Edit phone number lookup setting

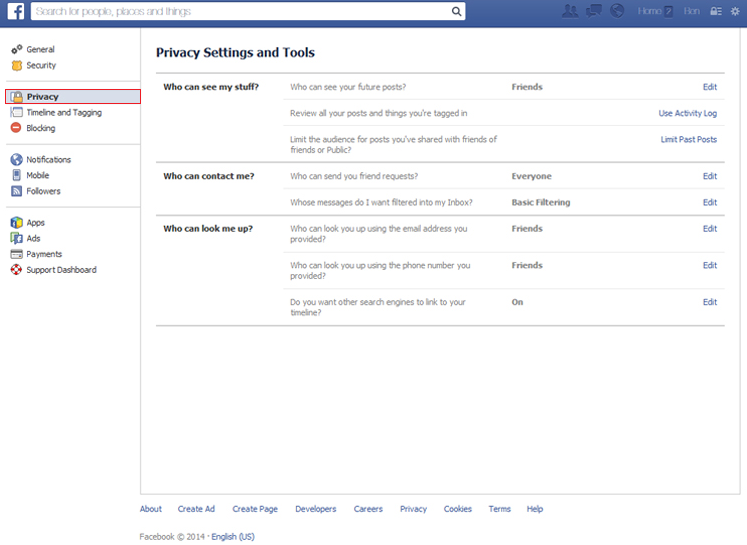[710, 265]
